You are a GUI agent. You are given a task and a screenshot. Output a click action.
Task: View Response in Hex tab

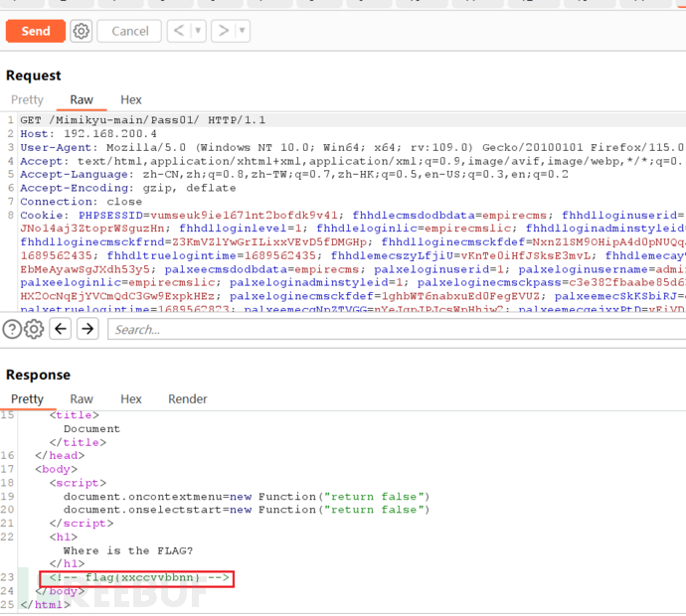pos(131,398)
